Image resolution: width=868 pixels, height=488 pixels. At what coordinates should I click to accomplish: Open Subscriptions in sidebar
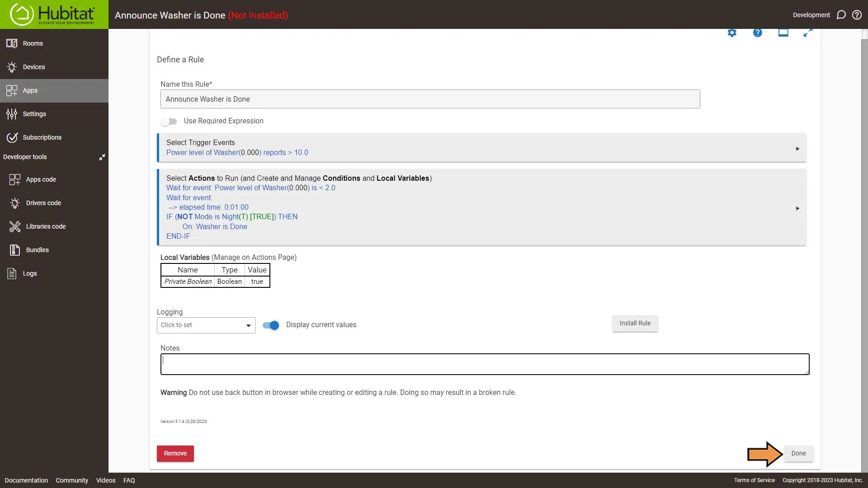[x=42, y=137]
